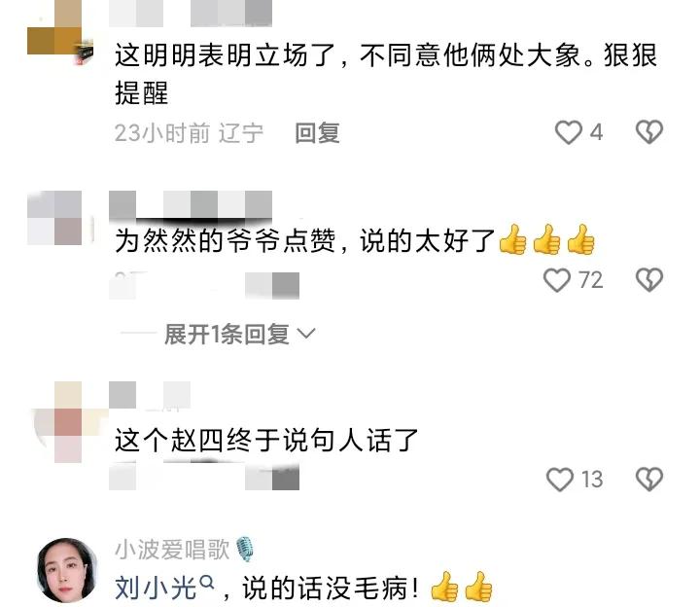Like the comment with 4 likes
The image size is (700, 607).
coord(569,132)
